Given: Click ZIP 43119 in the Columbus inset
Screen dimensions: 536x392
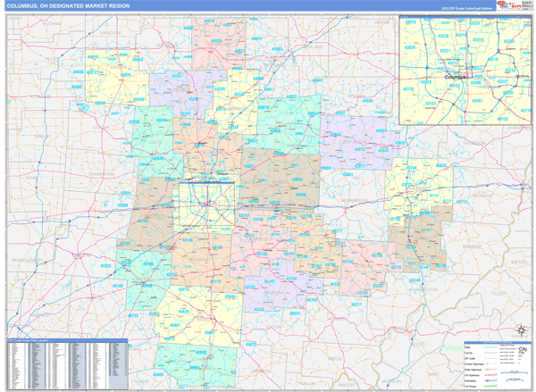Looking at the screenshot, I should (408, 89).
